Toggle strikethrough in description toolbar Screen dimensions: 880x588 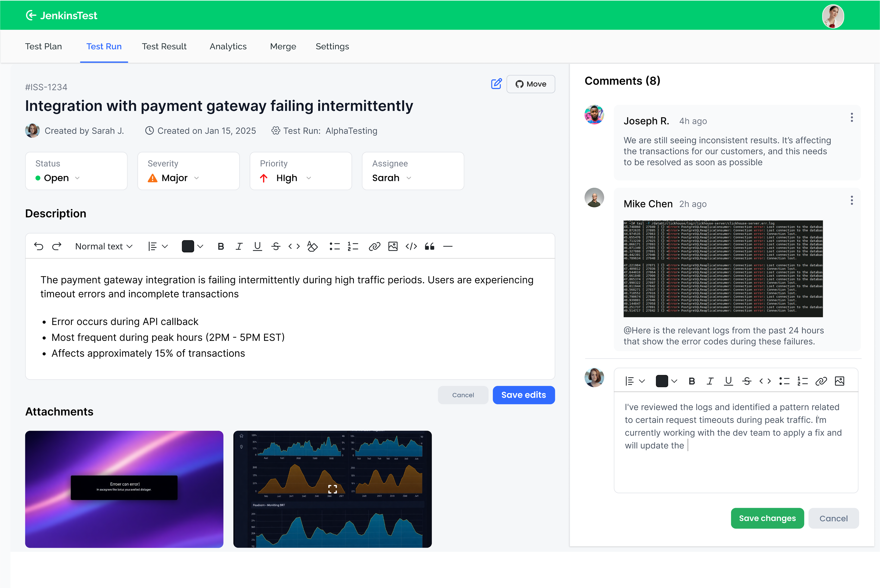pyautogui.click(x=276, y=246)
